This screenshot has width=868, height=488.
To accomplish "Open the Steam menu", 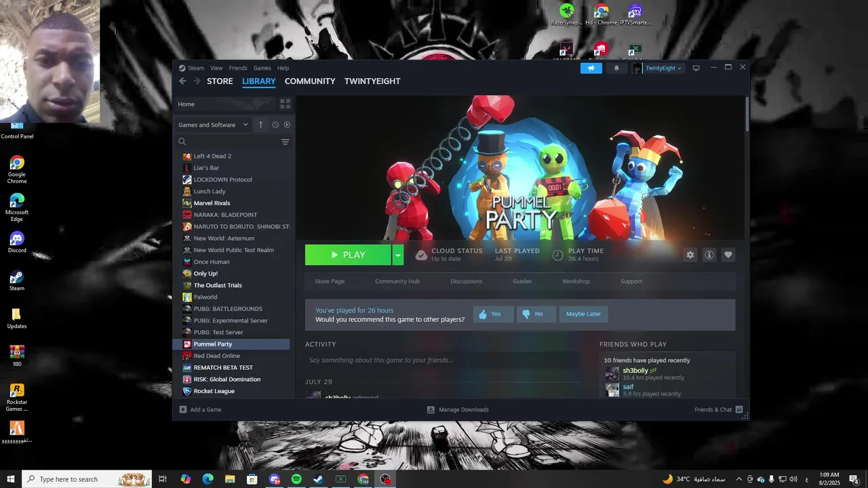I will [x=196, y=68].
